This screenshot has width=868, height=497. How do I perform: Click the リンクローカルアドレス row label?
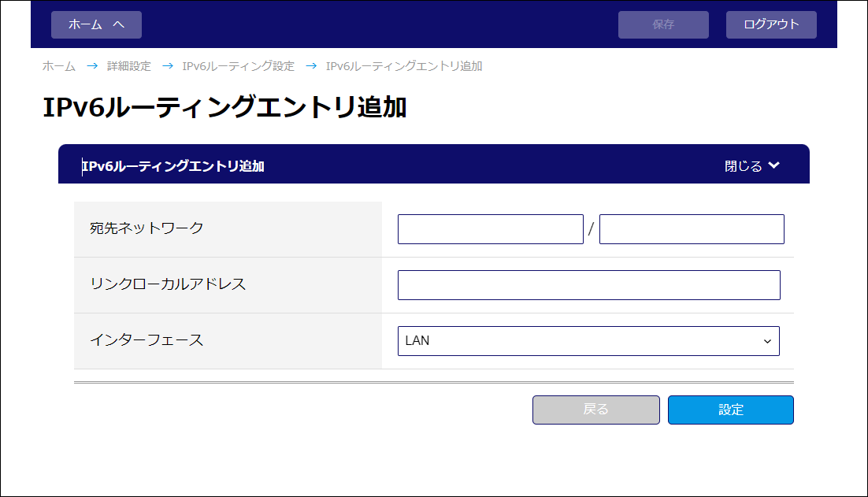(169, 284)
